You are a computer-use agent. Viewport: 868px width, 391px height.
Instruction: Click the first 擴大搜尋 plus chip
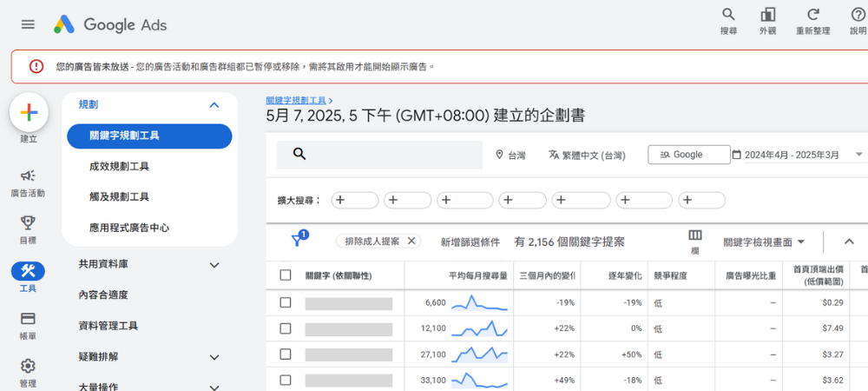[355, 201]
